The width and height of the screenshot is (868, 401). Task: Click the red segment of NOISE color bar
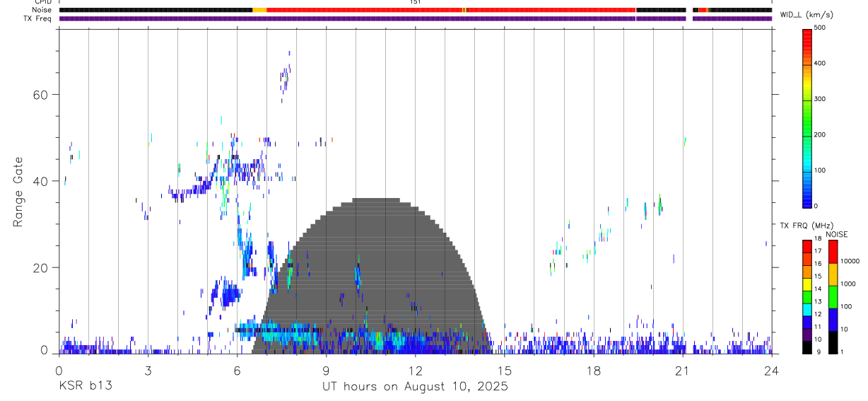pos(833,252)
